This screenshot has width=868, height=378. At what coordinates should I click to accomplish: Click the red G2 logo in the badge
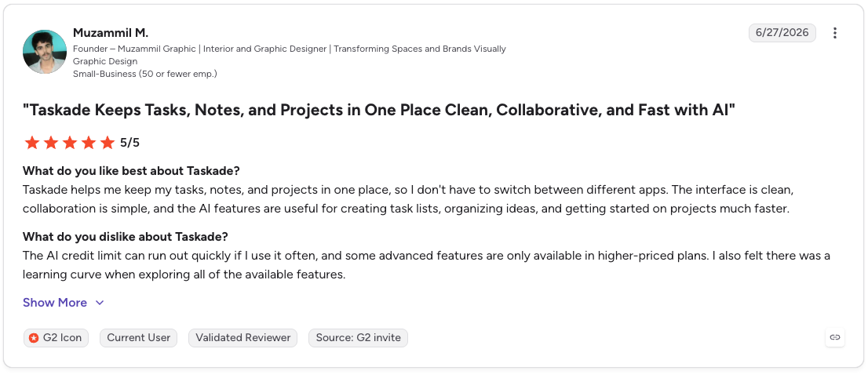pyautogui.click(x=34, y=337)
